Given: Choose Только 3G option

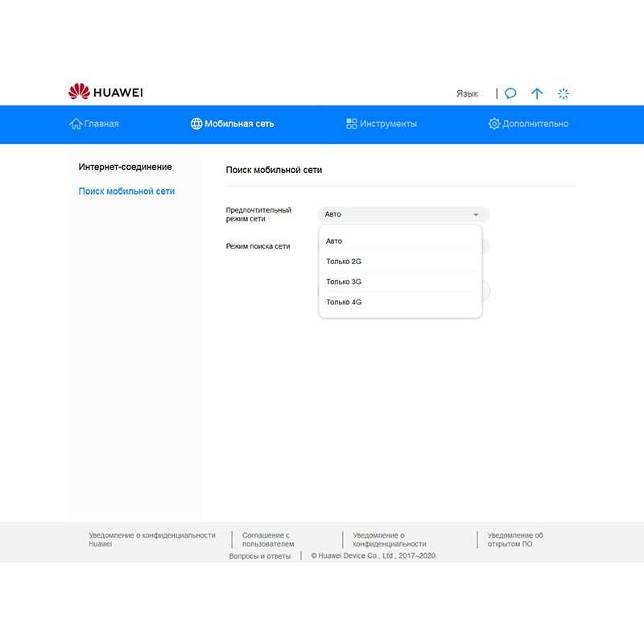Looking at the screenshot, I should [x=344, y=282].
